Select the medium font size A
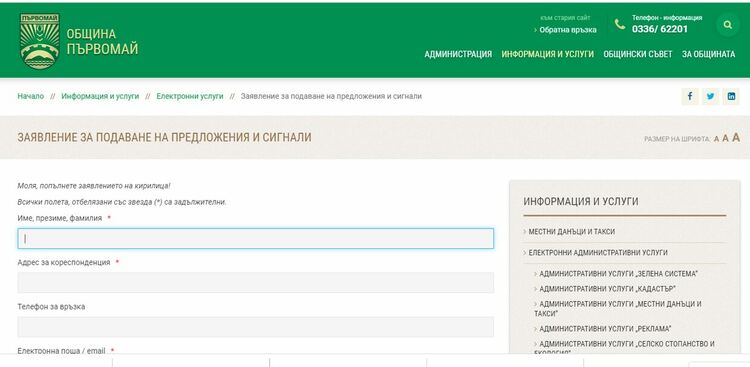750x367 pixels. click(x=725, y=139)
